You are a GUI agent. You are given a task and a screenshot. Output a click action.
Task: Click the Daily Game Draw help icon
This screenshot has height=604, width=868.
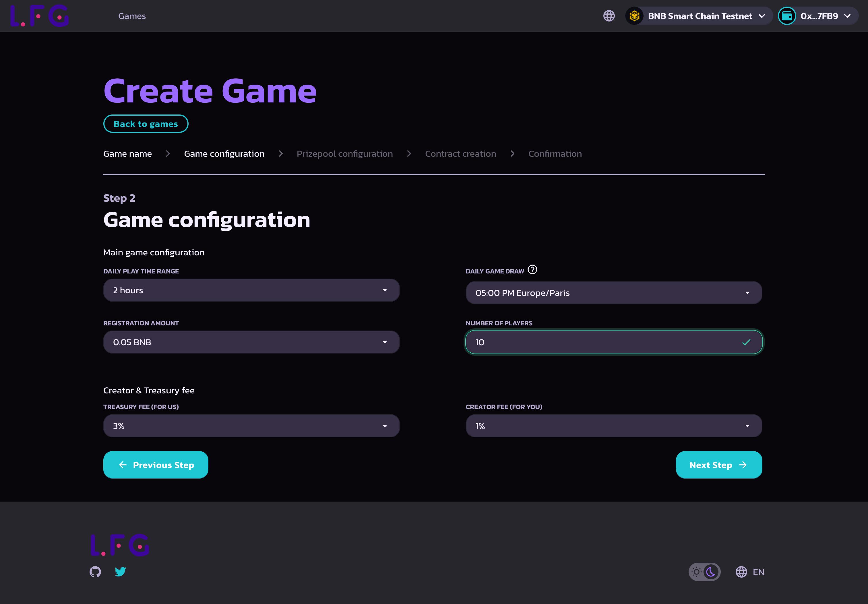click(x=532, y=269)
